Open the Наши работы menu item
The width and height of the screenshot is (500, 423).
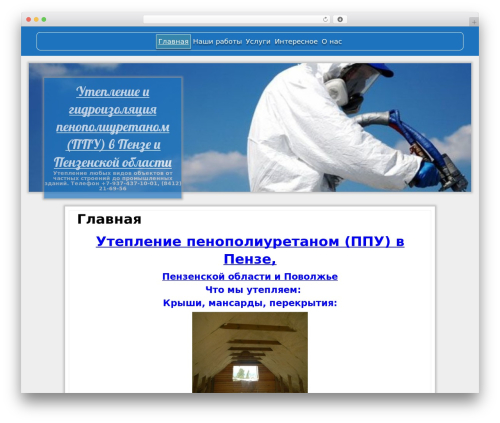(x=217, y=42)
